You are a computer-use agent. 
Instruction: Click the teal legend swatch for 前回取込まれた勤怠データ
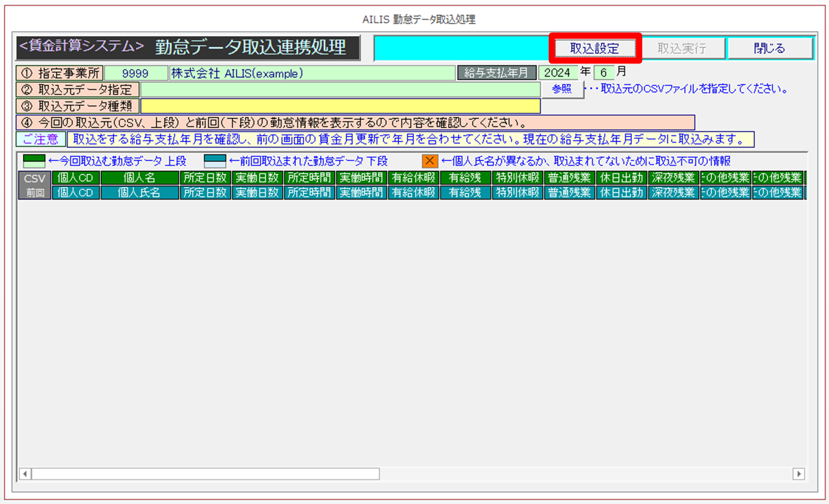coord(215,161)
